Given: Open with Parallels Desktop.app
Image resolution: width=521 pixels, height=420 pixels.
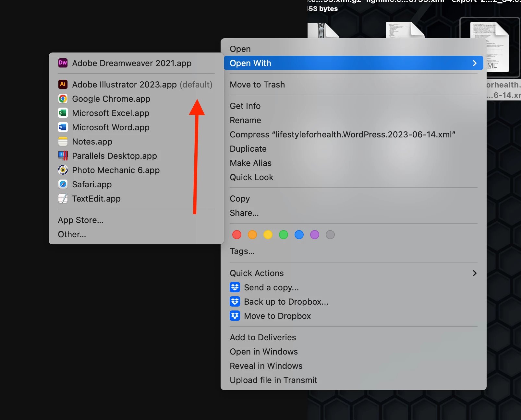Looking at the screenshot, I should coord(136,156).
